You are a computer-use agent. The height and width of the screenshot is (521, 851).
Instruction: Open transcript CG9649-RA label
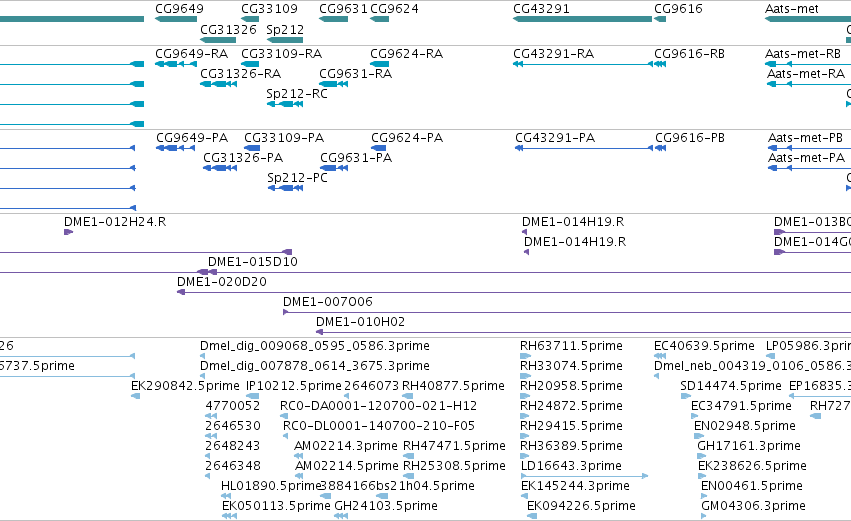click(x=191, y=54)
